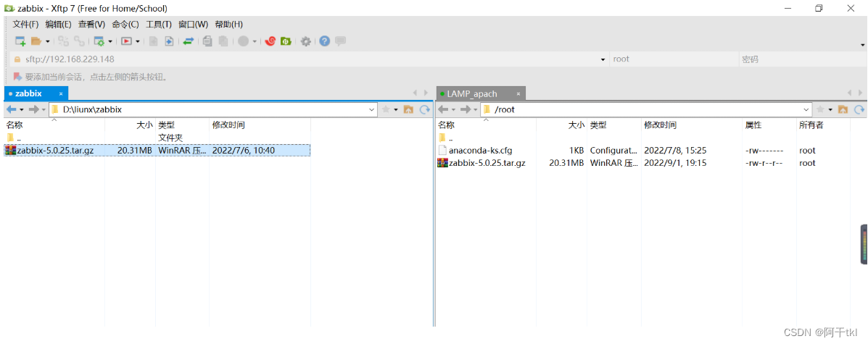Click the session properties gear-window icon
Screen dimensions: 868x344
click(x=99, y=41)
